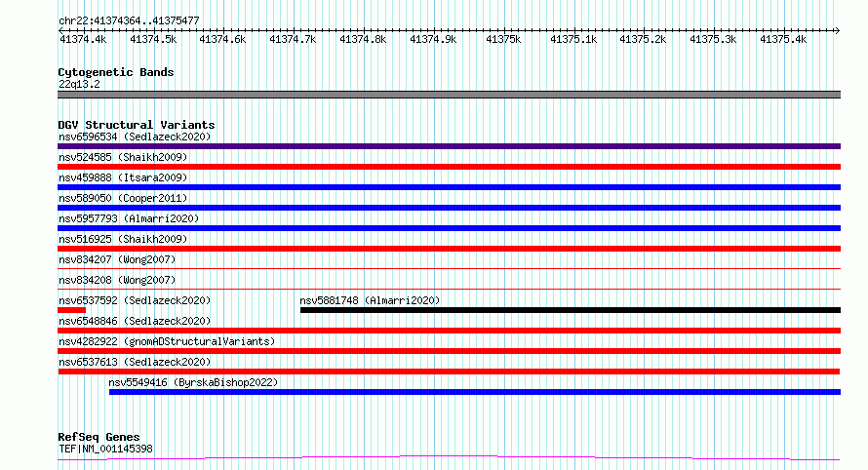Viewport: 868px width, 470px height.
Task: Select the 22q13.2 band label
Action: click(x=79, y=84)
